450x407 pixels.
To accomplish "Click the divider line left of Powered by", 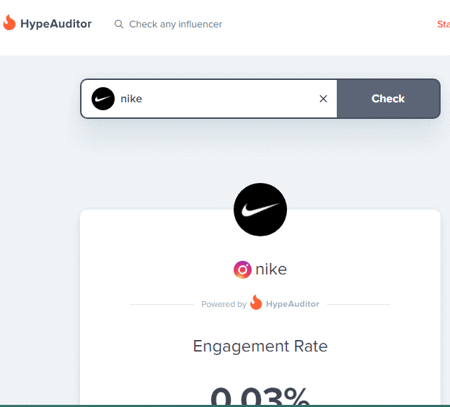I will tap(162, 304).
